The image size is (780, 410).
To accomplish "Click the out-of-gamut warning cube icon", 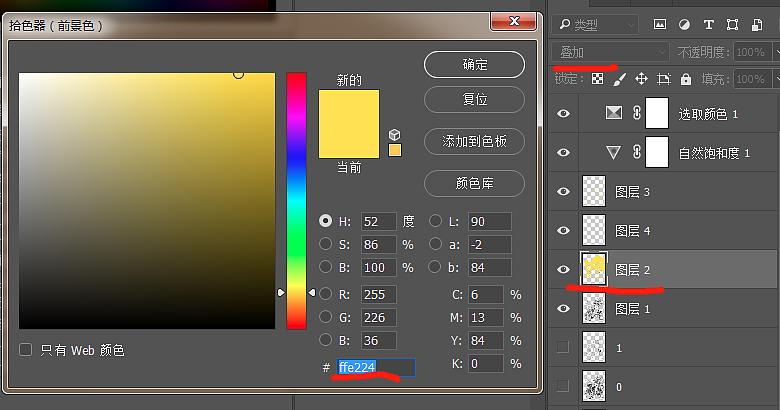I will (x=394, y=135).
